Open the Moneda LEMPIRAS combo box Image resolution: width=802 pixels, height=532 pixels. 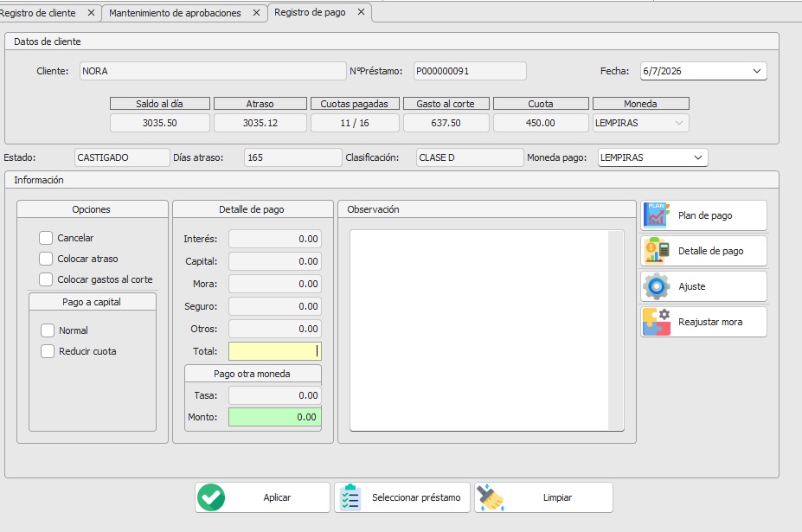pyautogui.click(x=640, y=123)
